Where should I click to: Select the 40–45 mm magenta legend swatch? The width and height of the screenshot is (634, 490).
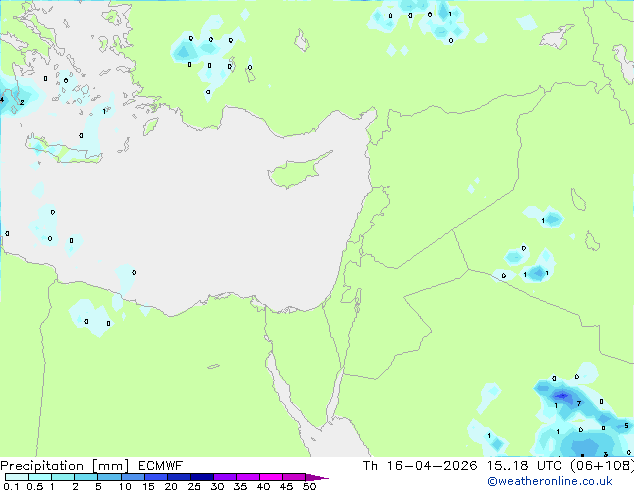[x=271, y=477]
